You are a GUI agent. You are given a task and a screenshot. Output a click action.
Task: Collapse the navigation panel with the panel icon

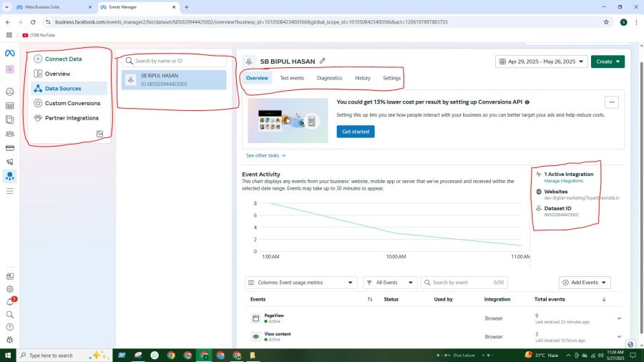tap(99, 134)
